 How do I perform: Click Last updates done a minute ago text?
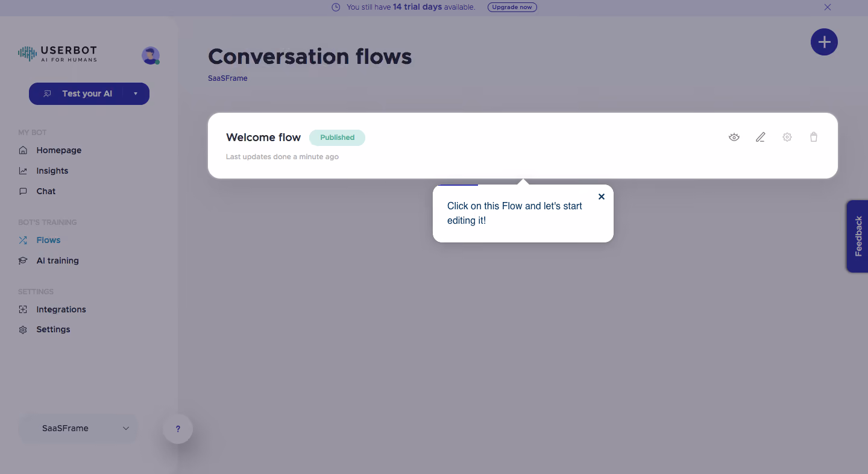point(282,157)
